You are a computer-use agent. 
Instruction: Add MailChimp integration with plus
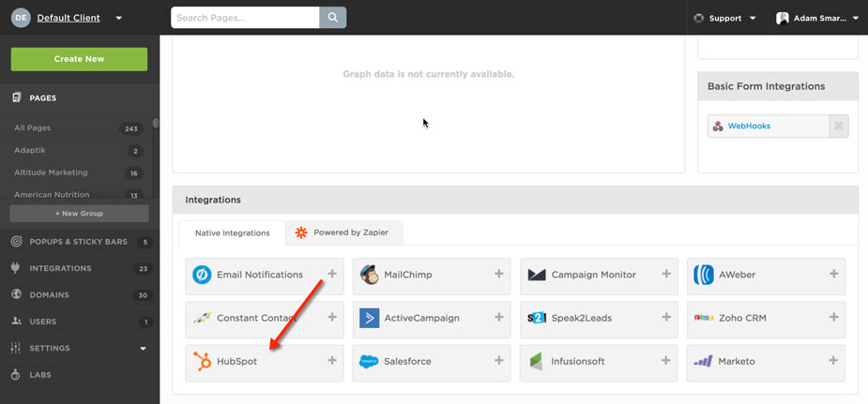499,274
